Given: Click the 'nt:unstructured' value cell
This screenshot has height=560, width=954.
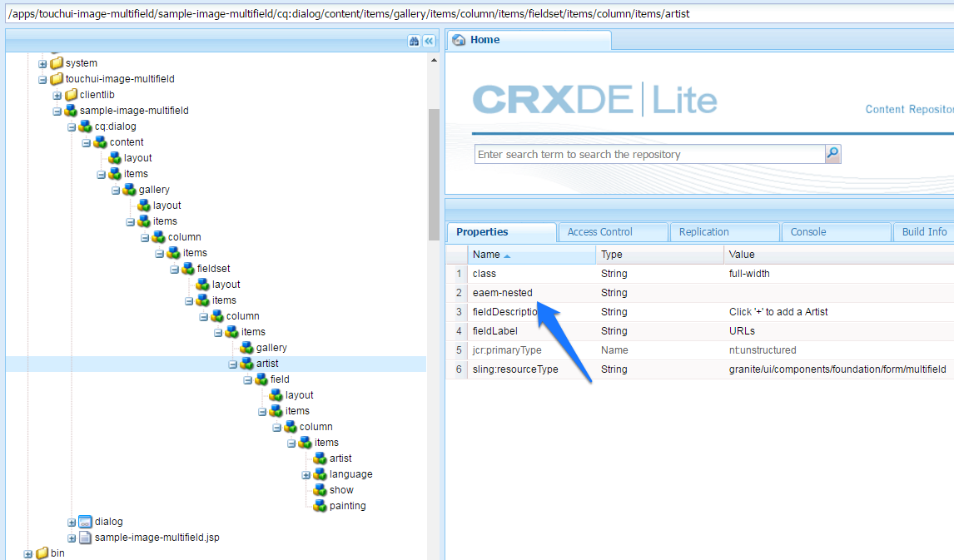Looking at the screenshot, I should (763, 350).
